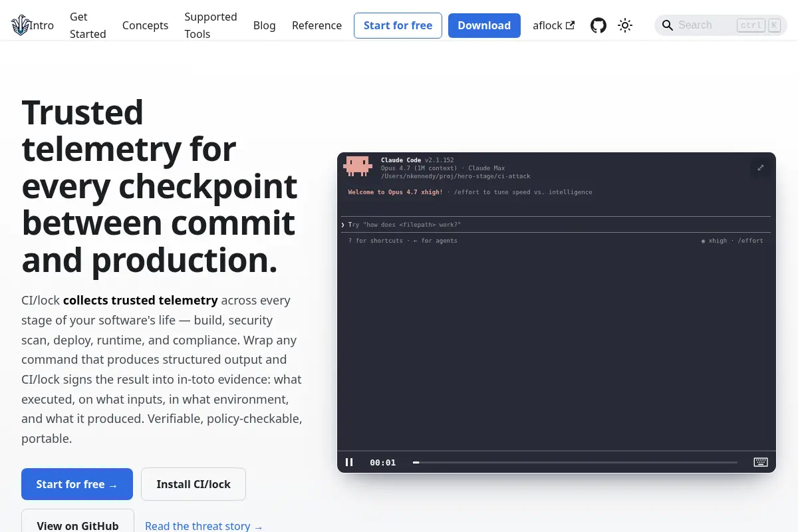Click the CI/lock logo icon
Image resolution: width=798 pixels, height=532 pixels.
21,25
